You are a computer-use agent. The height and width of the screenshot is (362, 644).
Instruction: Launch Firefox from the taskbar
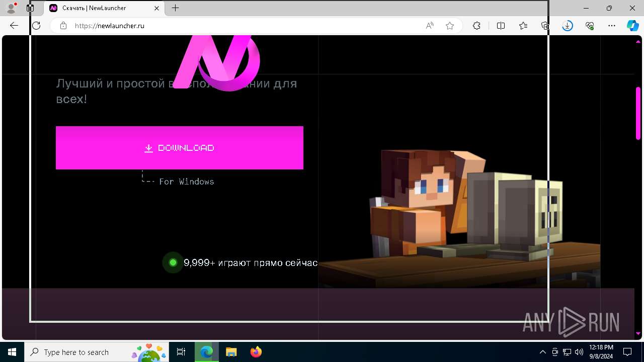(256, 352)
